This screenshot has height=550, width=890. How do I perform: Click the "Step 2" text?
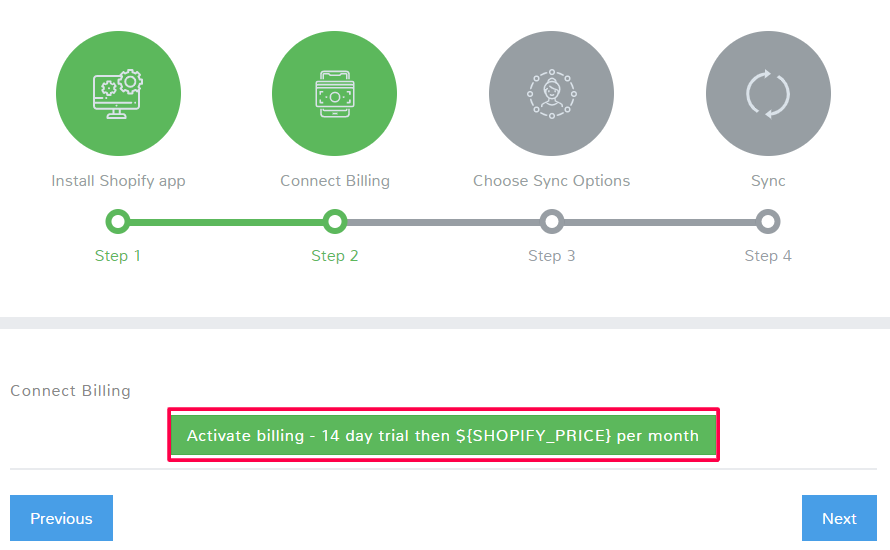(335, 256)
